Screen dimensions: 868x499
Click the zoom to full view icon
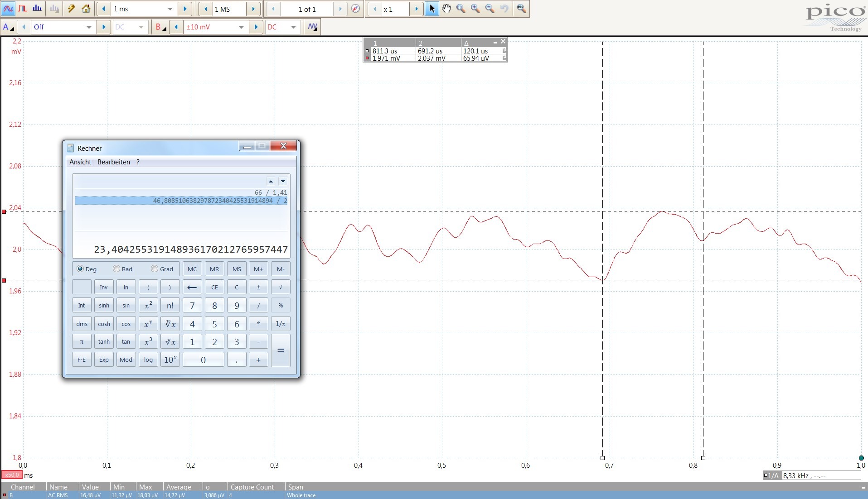point(521,9)
